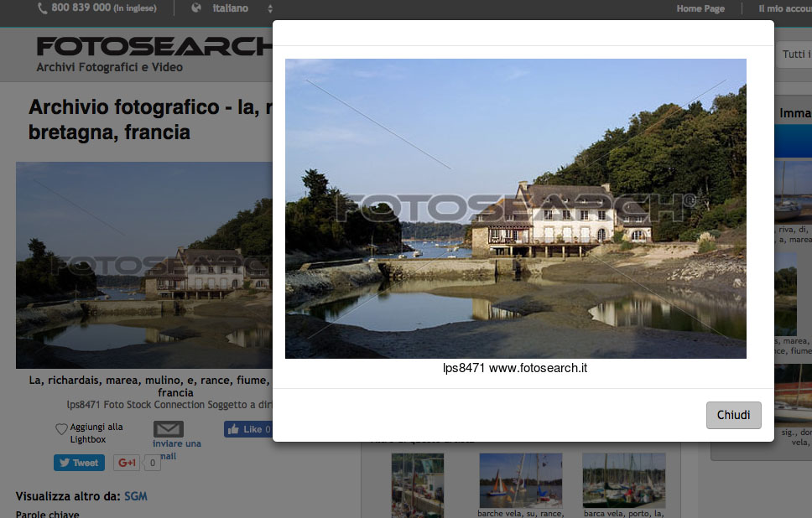This screenshot has height=518, width=812.
Task: Click the main preview image behind the popup
Action: [x=143, y=265]
